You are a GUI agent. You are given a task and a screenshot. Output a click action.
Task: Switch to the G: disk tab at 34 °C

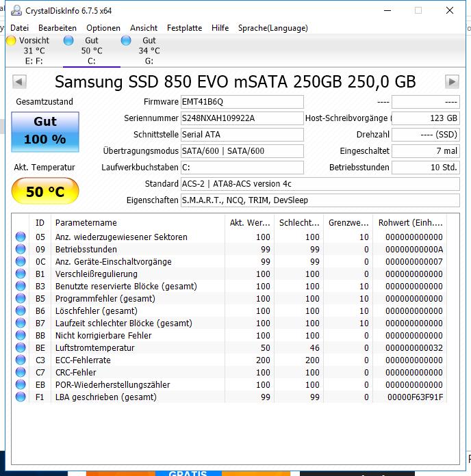click(149, 51)
